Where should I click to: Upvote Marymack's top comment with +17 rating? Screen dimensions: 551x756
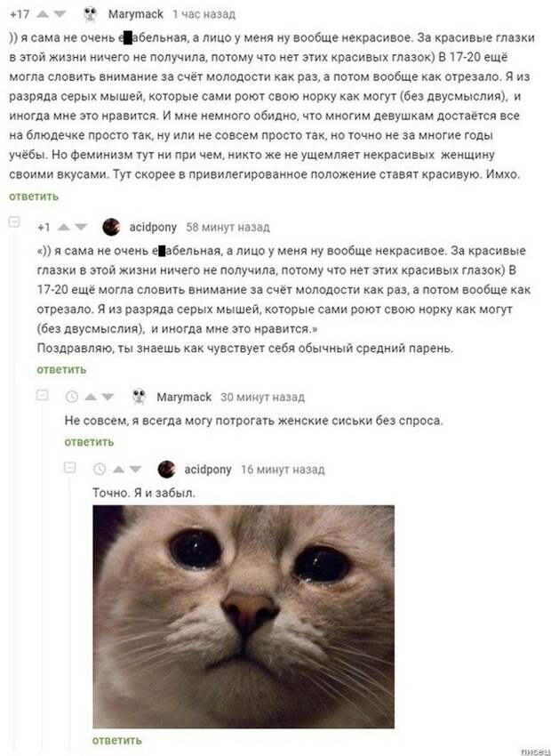tap(43, 14)
